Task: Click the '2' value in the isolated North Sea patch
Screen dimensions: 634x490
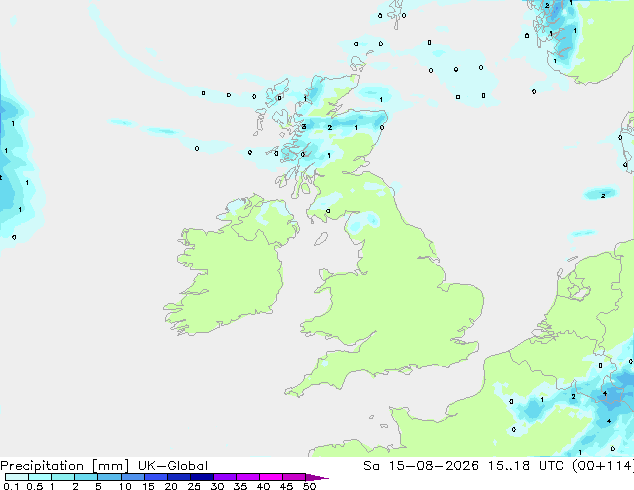Action: [603, 196]
